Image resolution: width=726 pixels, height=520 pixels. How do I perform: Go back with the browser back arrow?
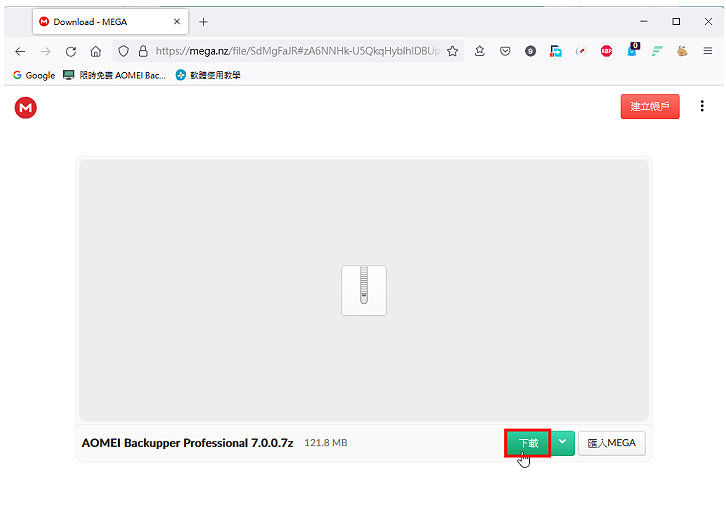pos(20,51)
